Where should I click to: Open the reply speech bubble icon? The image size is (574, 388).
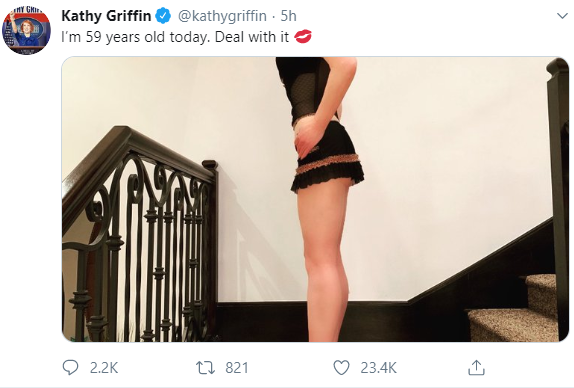(x=70, y=368)
